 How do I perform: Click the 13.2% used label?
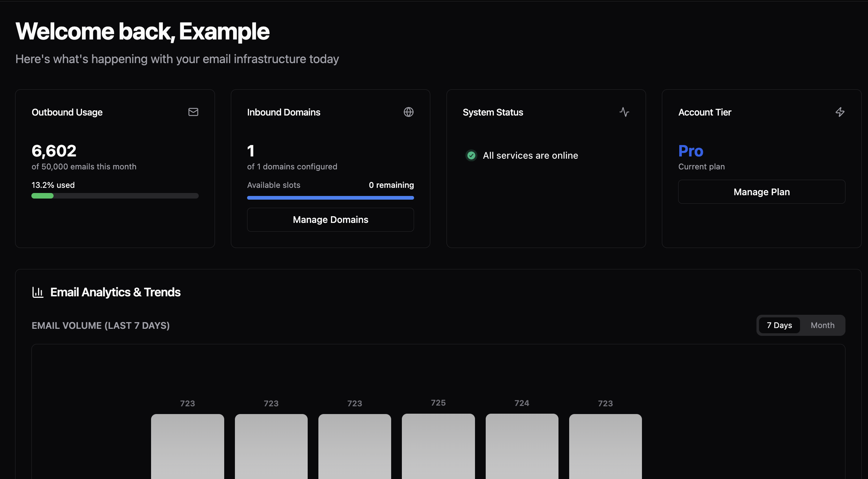(53, 185)
